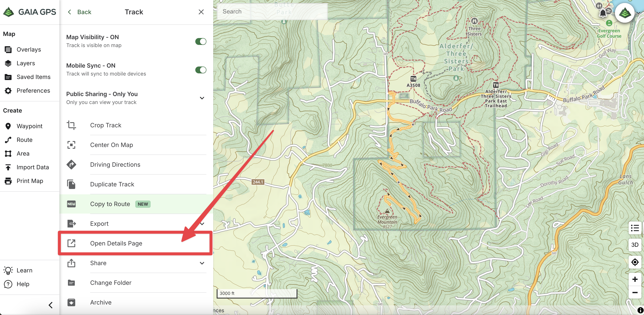The width and height of the screenshot is (644, 315).
Task: Open Preferences gear icon
Action: 8,91
